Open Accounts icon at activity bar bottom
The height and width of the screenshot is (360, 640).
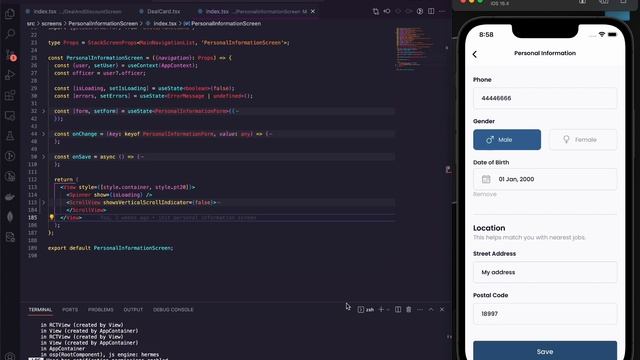coord(10,356)
